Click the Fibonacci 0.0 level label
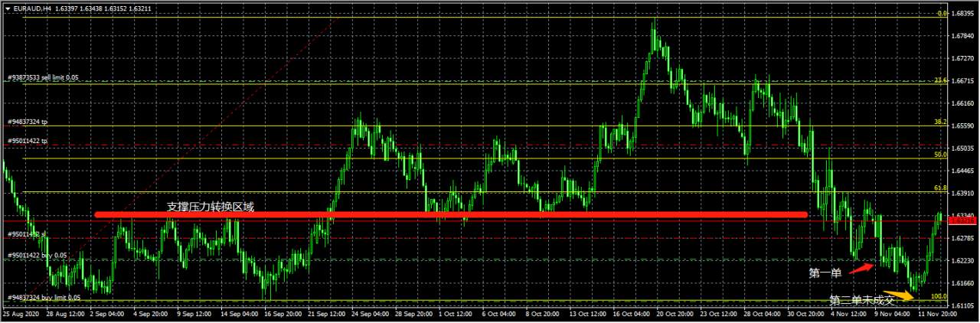This screenshot has width=980, height=323. [942, 14]
